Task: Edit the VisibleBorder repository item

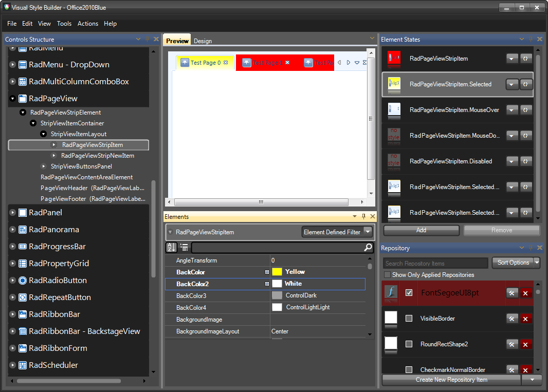Action: tap(512, 319)
